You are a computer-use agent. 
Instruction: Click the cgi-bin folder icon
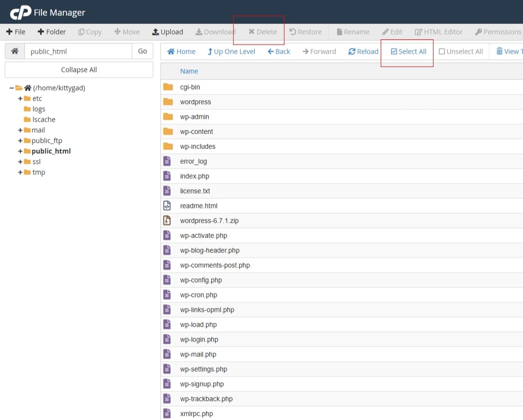[x=168, y=87]
